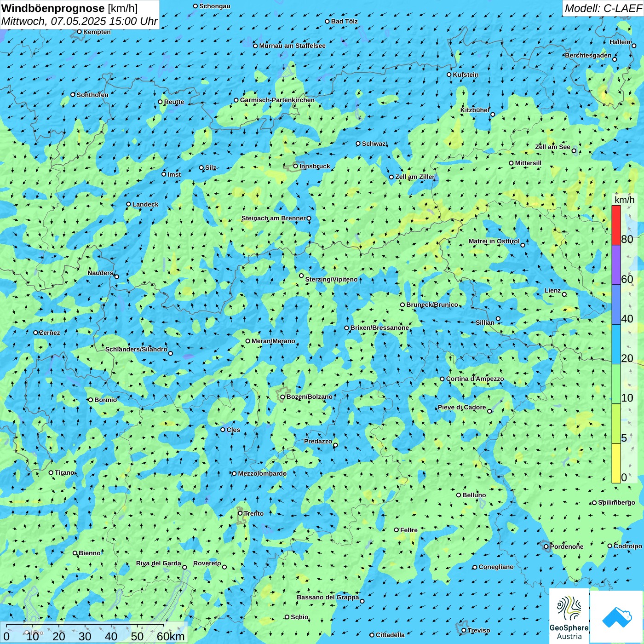Click the Windböenprognose title text
The width and height of the screenshot is (644, 644).
coord(53,8)
